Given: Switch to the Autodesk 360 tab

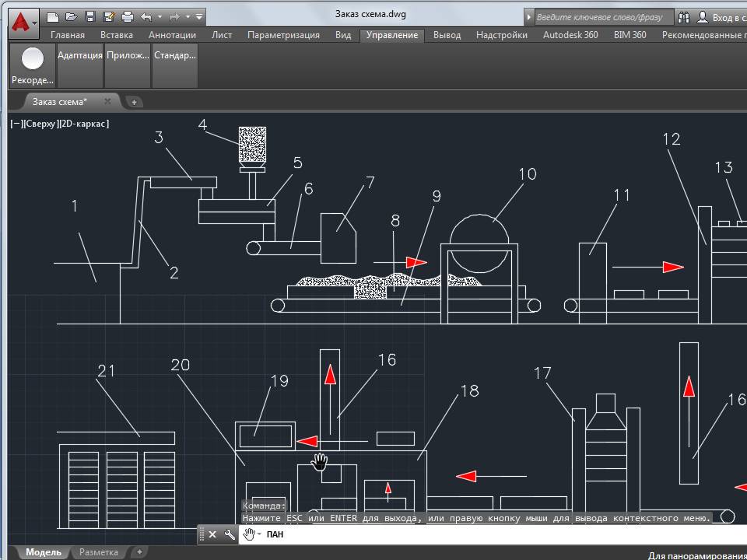Looking at the screenshot, I should coord(570,35).
